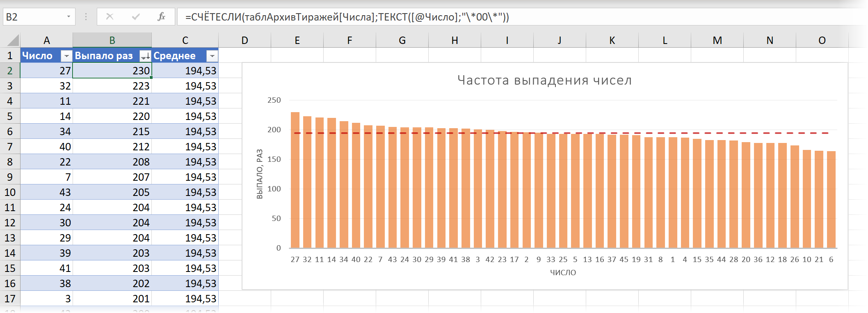Click cell with value 205
The height and width of the screenshot is (313, 868).
[x=112, y=192]
